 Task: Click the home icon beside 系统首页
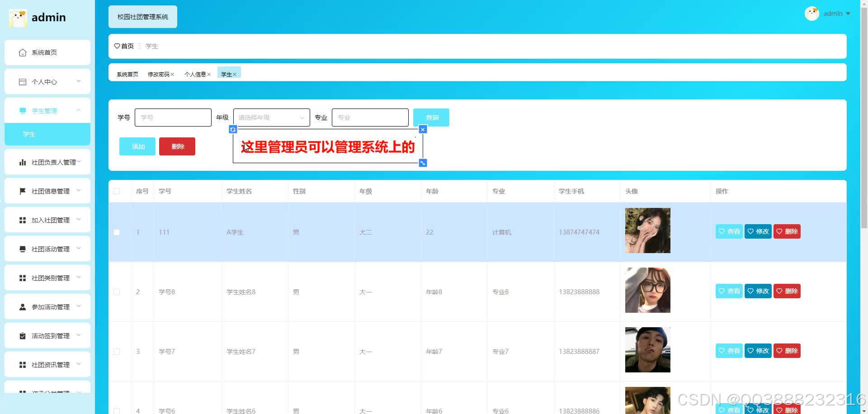(x=23, y=52)
